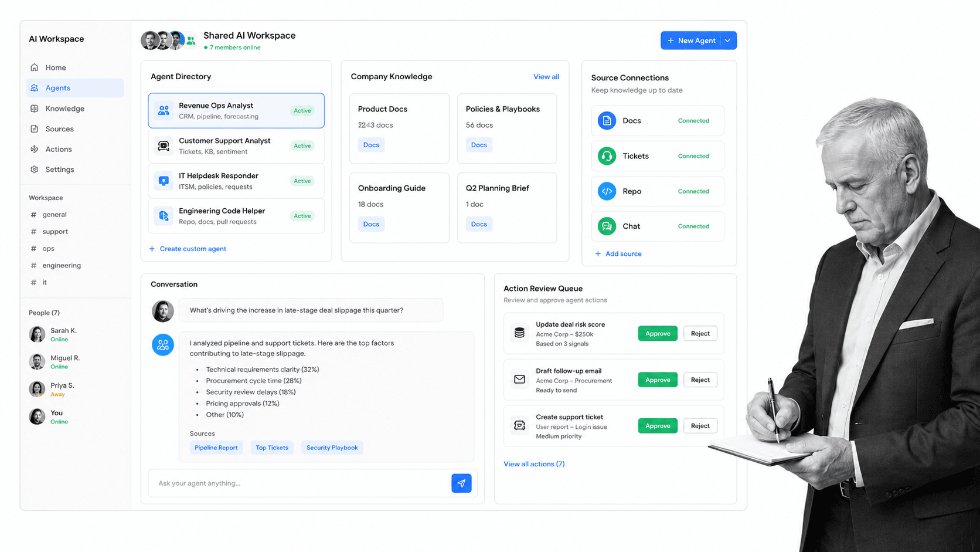Click the user avatar in the conversation question
This screenshot has width=980, height=552.
163,311
